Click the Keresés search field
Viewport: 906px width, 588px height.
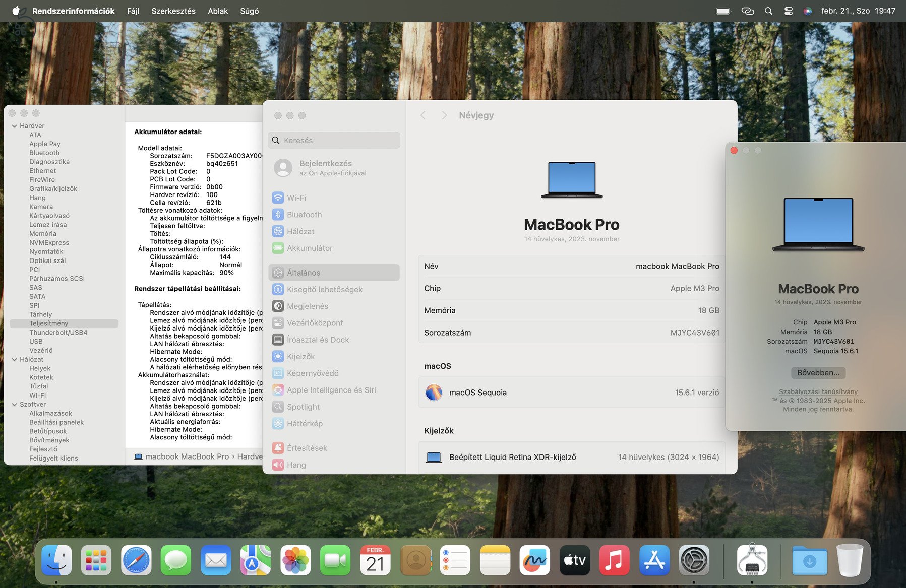click(x=334, y=140)
